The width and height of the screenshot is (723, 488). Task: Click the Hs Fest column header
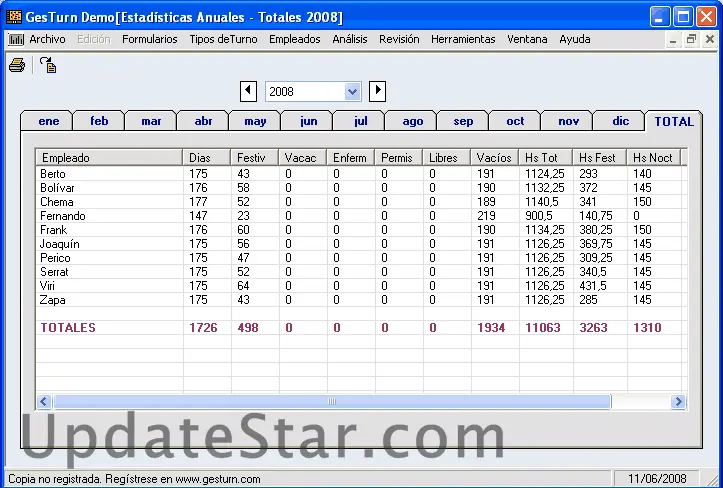pyautogui.click(x=599, y=158)
